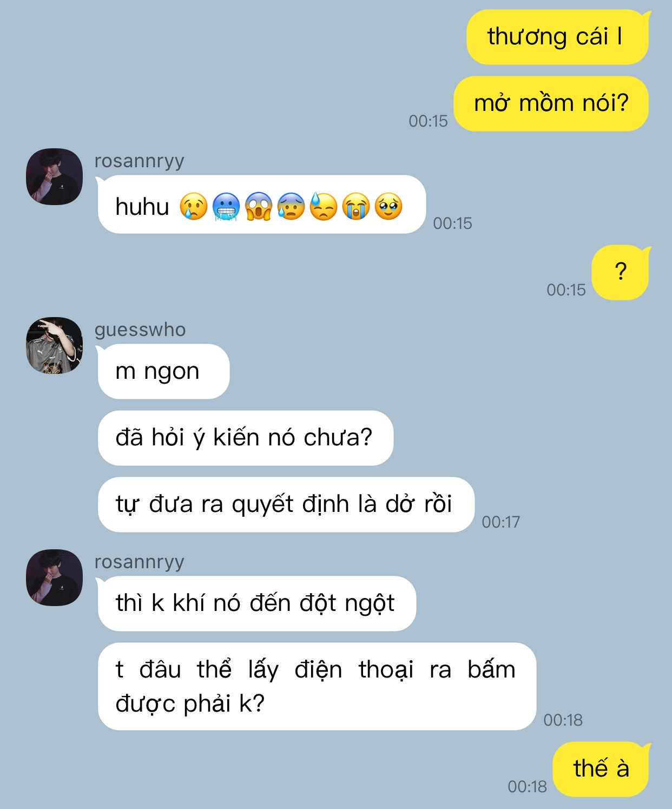This screenshot has height=809, width=672.
Task: Tap the downcast sweat face emoji
Action: [324, 206]
